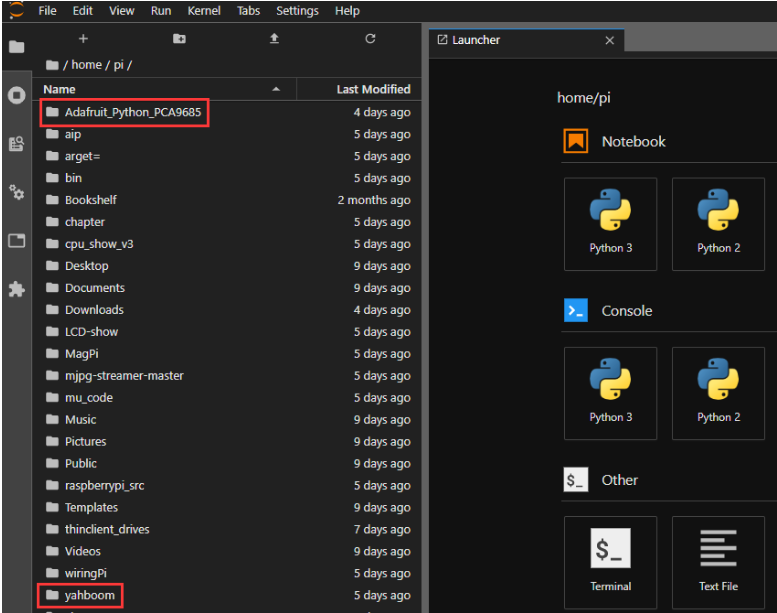777x613 pixels.
Task: Select the bin folder
Action: (227, 178)
